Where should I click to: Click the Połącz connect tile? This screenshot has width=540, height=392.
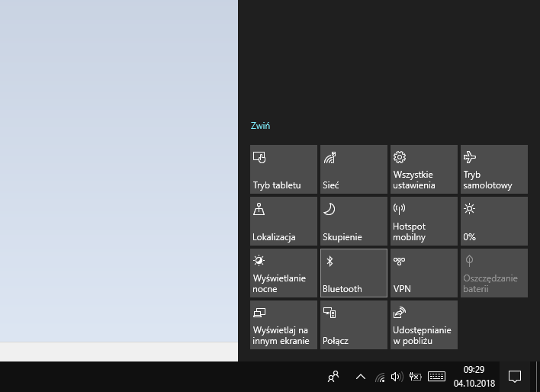(x=353, y=325)
